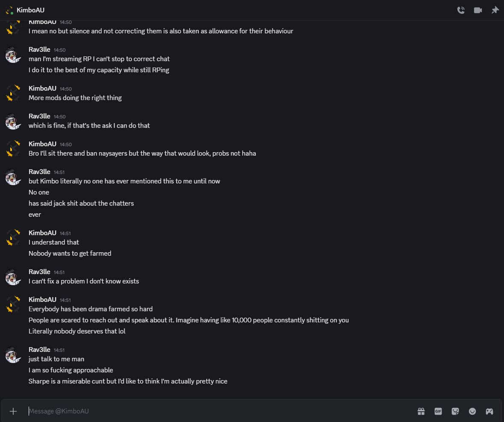The width and height of the screenshot is (504, 422).
Task: Open the sticker picker
Action: pos(455,411)
